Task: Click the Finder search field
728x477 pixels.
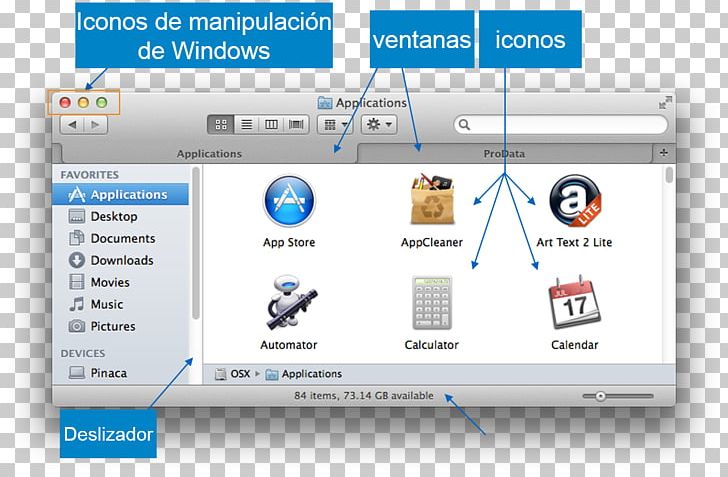Action: click(560, 124)
